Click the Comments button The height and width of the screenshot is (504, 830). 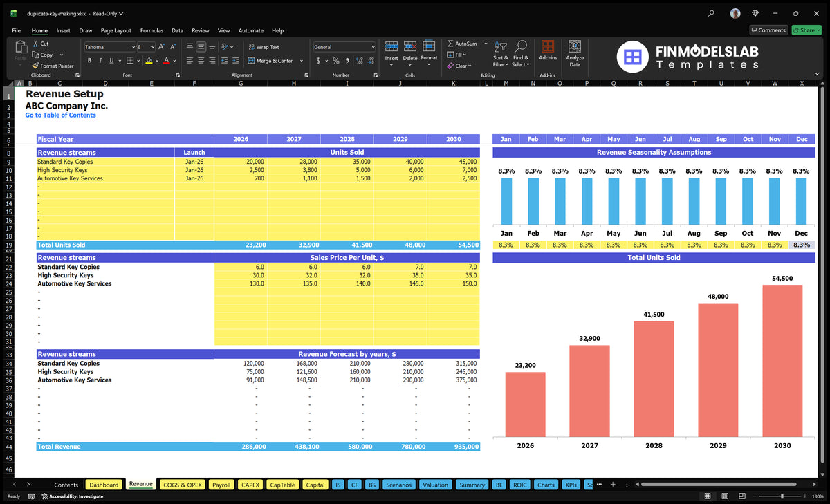click(x=768, y=30)
